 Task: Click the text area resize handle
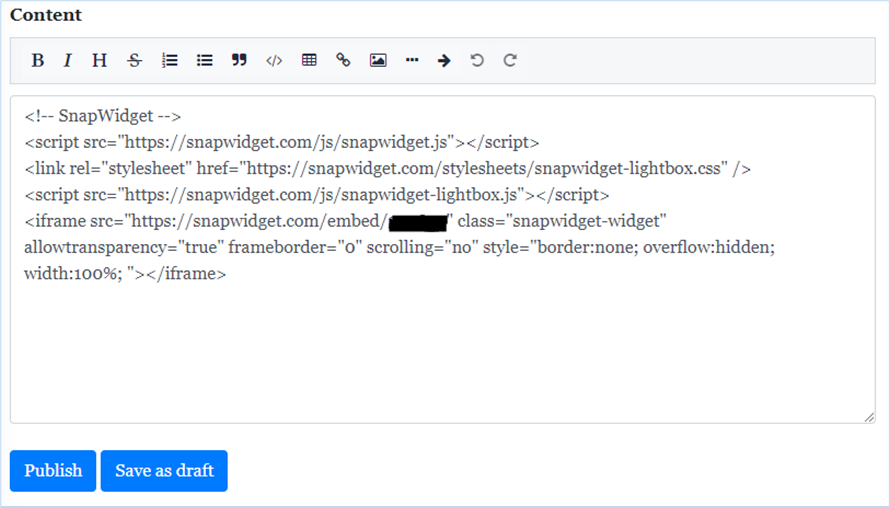coord(869,417)
